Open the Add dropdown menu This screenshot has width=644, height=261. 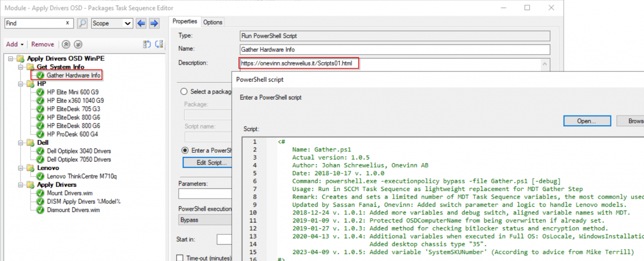pos(14,44)
